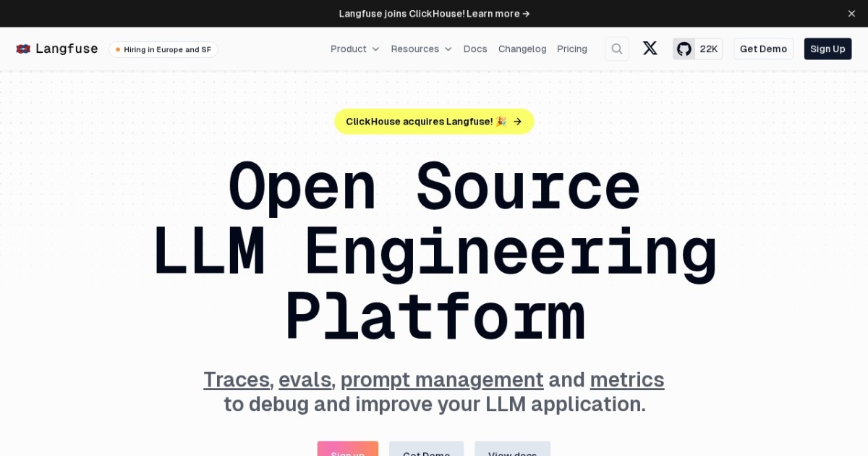Open the Changelog menu item
Screen dimensions: 868x456
(522, 48)
